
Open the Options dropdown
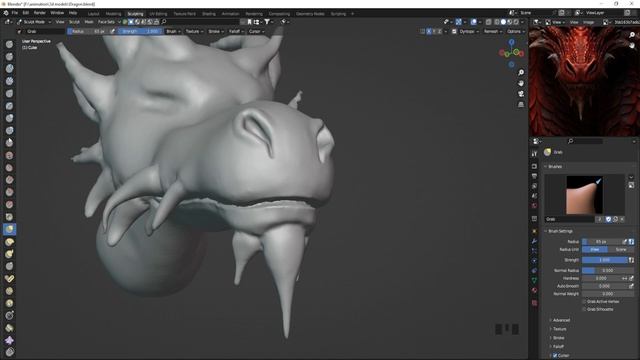pyautogui.click(x=516, y=31)
